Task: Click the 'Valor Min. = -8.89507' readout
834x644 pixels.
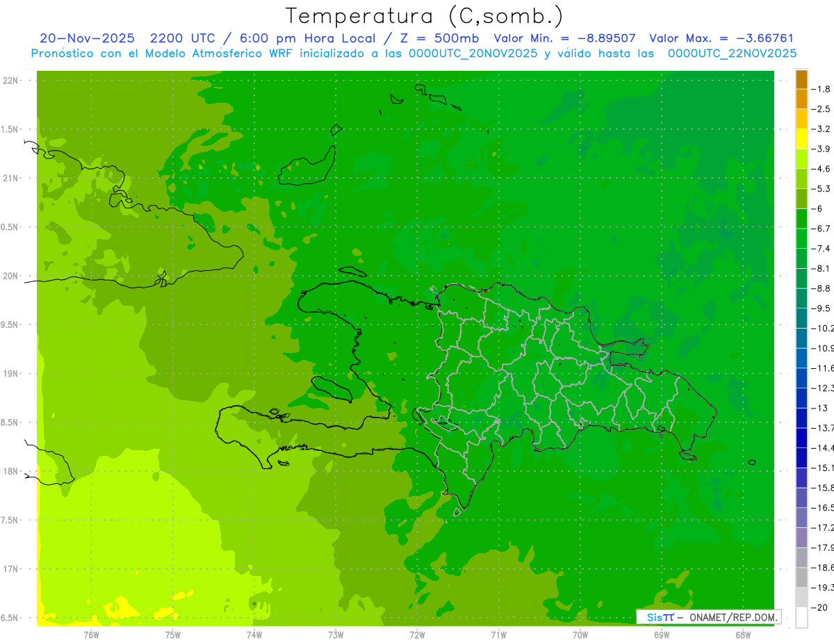Action: click(x=564, y=38)
